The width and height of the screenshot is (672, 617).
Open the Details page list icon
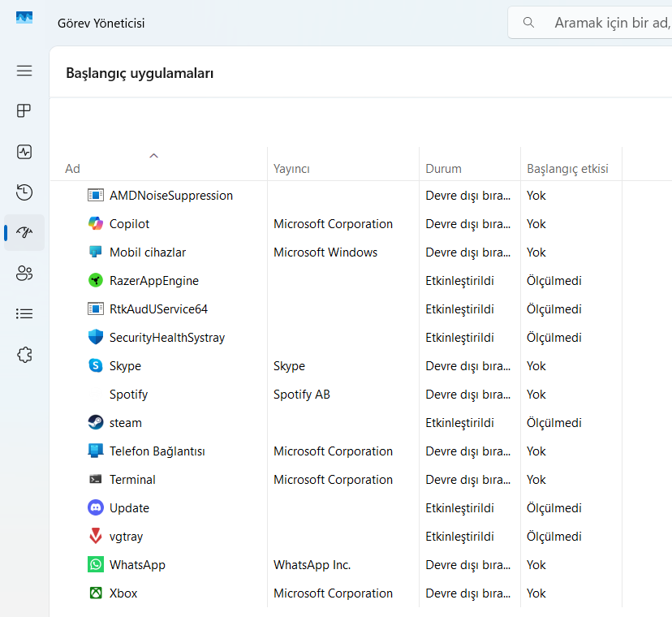pos(24,313)
